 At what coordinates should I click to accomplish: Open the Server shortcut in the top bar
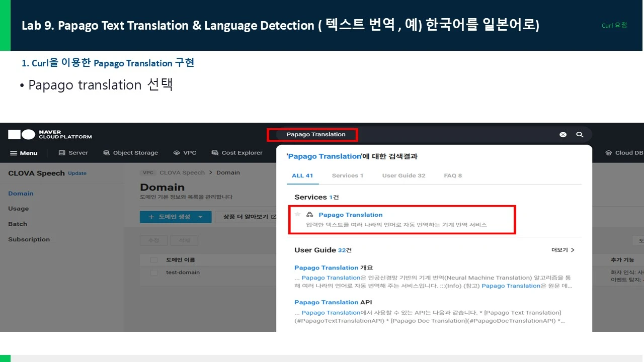[73, 153]
